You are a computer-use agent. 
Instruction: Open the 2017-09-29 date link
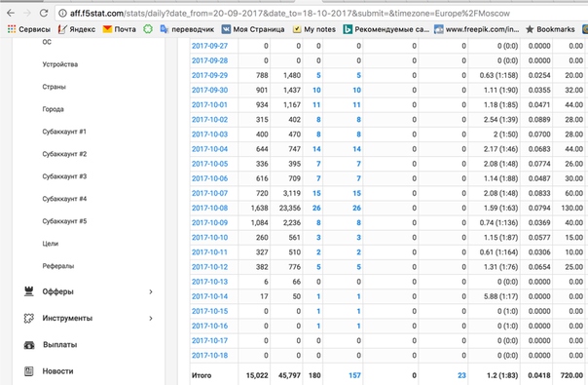[209, 75]
